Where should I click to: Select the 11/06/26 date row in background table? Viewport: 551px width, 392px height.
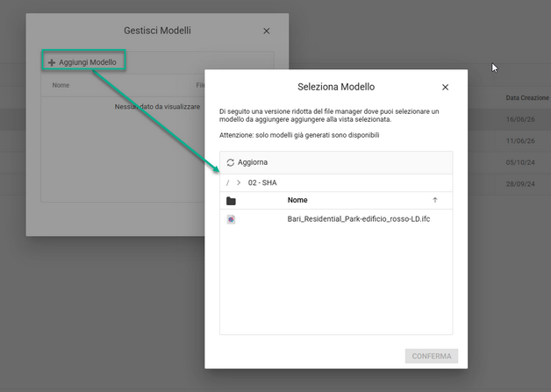(x=520, y=141)
